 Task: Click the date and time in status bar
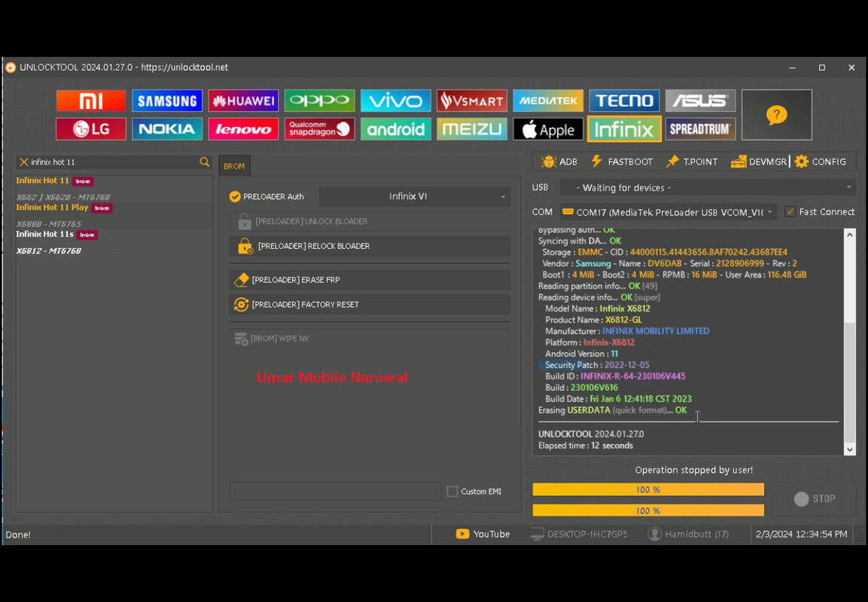(802, 534)
